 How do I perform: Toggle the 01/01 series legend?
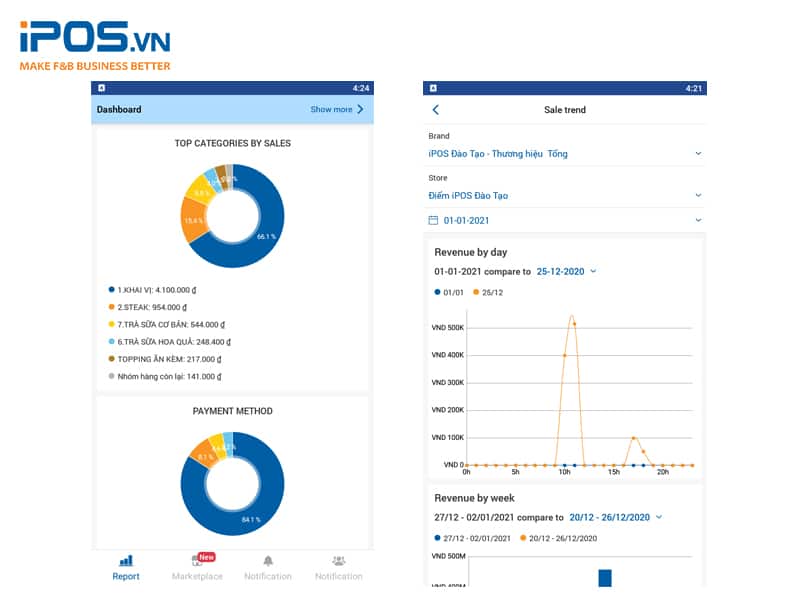(x=450, y=292)
